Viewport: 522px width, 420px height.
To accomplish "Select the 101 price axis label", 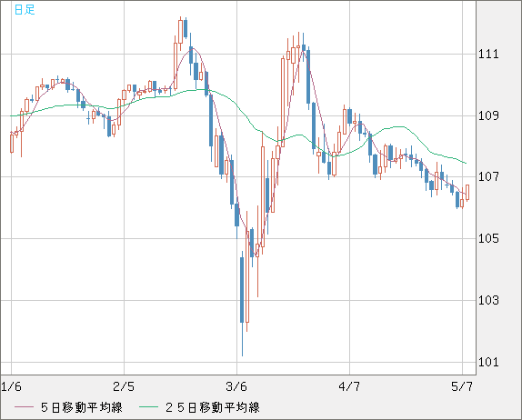I will 488,362.
